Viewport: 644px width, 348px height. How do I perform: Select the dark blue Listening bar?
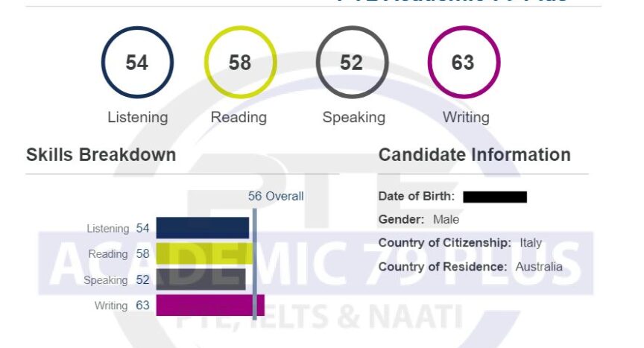203,228
